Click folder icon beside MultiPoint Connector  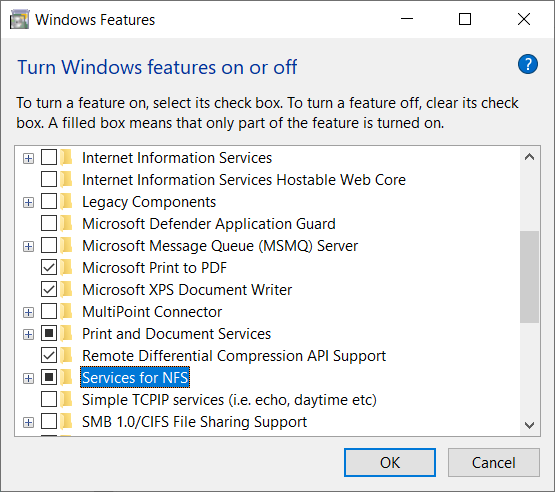[x=66, y=312]
